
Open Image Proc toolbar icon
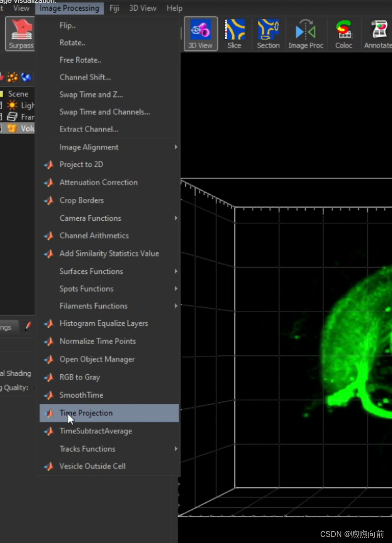click(x=306, y=34)
